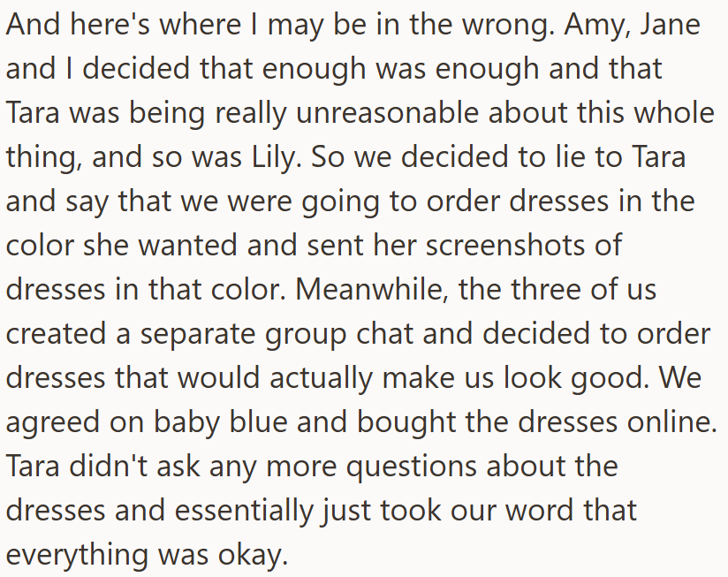Click the word "actually" in the paragraph
728x577 pixels.
pyautogui.click(x=321, y=378)
